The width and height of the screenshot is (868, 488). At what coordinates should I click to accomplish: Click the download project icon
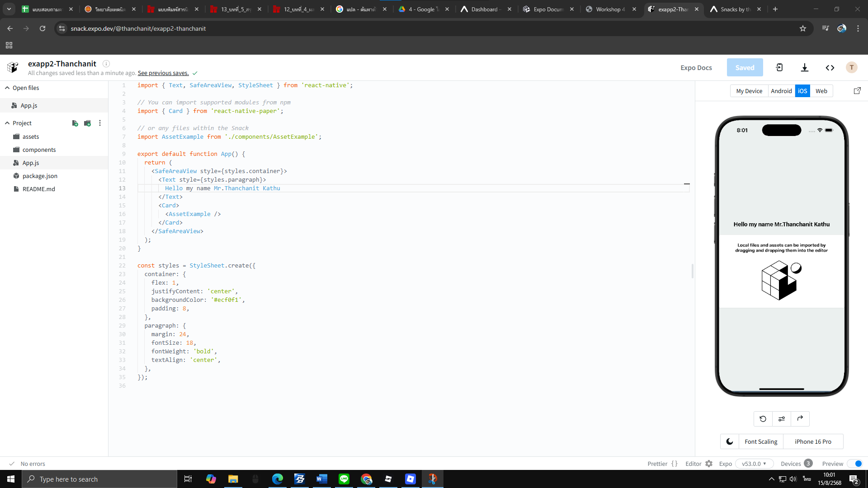pyautogui.click(x=805, y=67)
